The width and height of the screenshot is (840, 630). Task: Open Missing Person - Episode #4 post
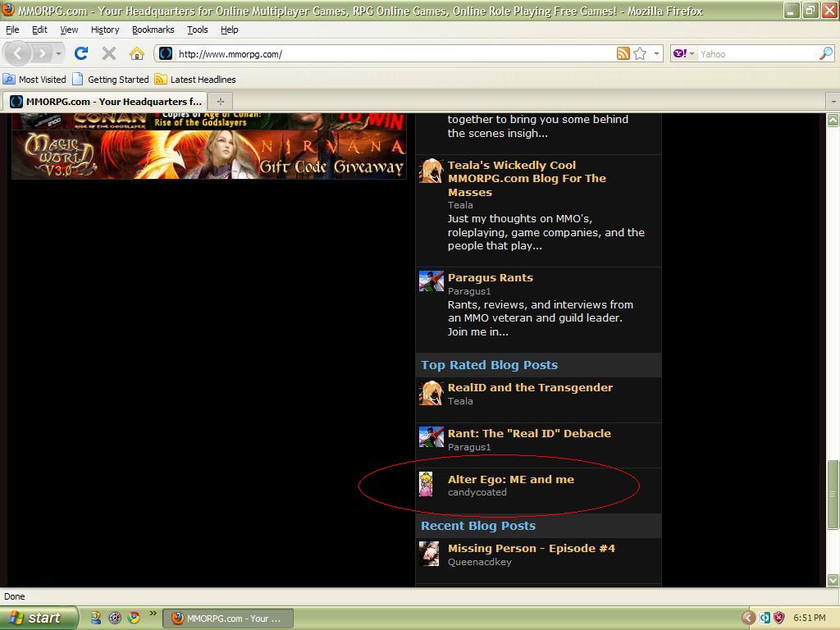click(532, 548)
